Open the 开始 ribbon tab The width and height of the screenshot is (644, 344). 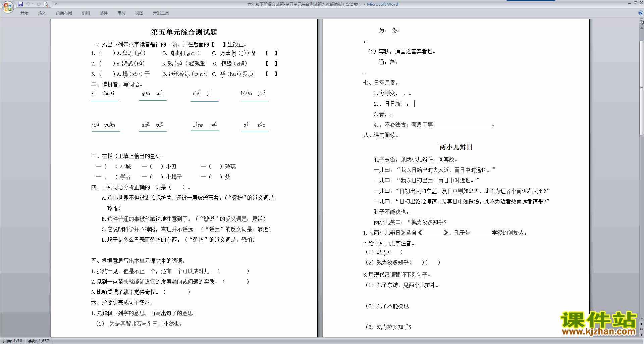pyautogui.click(x=24, y=13)
